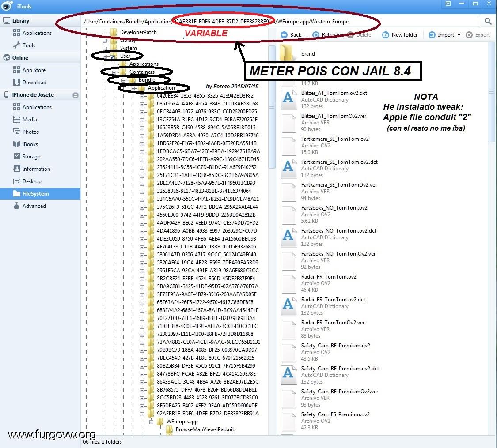Click the Import button
Image resolution: width=497 pixels, height=448 pixels.
(x=441, y=35)
